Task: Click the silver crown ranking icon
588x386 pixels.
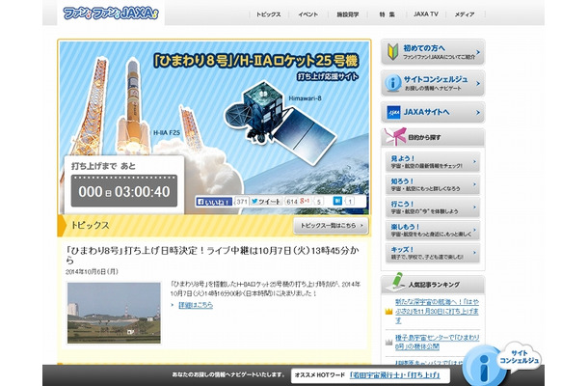Action: (x=388, y=342)
